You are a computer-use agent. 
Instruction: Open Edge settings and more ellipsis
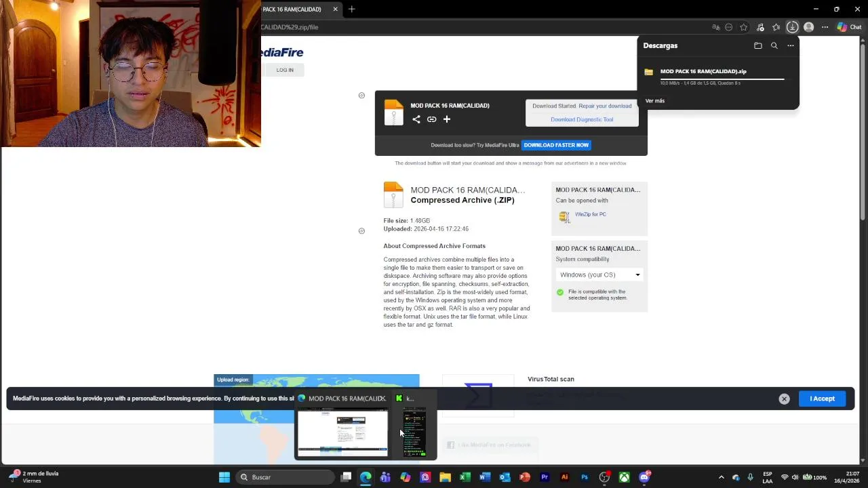tap(825, 27)
